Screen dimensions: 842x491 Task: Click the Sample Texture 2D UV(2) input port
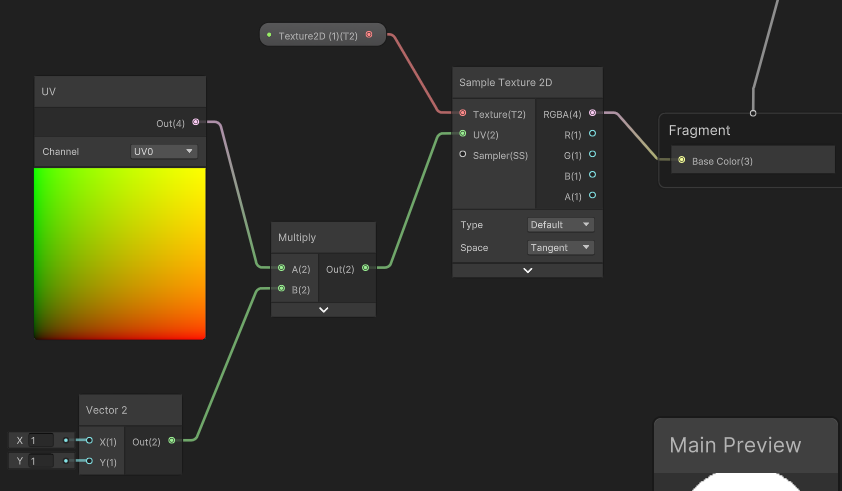[x=462, y=134]
